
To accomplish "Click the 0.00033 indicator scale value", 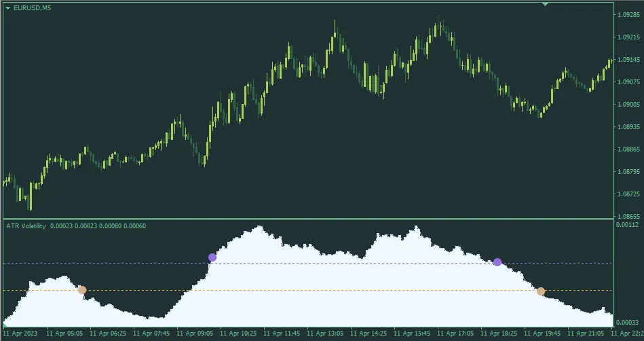I will (x=628, y=323).
